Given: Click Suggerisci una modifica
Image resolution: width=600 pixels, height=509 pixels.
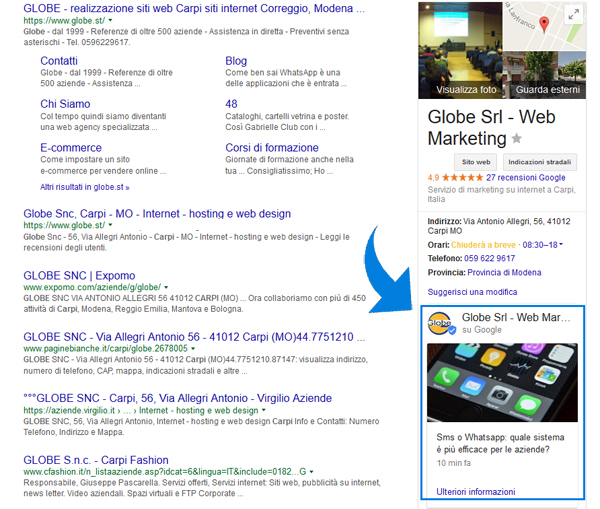Looking at the screenshot, I should [472, 292].
